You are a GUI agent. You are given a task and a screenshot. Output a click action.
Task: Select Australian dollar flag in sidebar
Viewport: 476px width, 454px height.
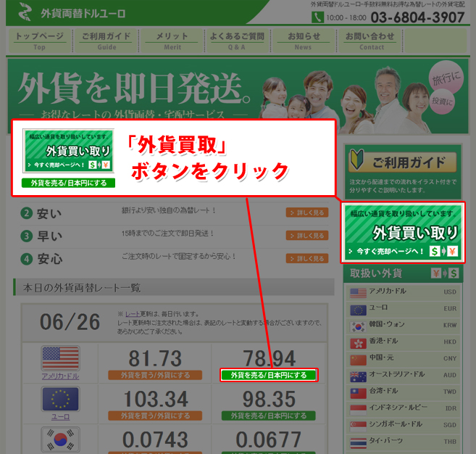358,376
